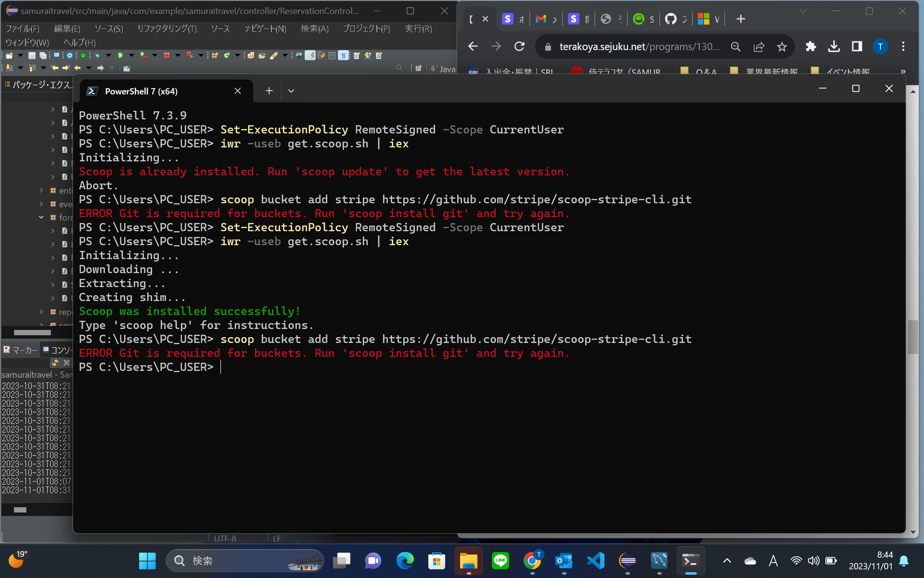Click Chrome's reload page icon

click(519, 46)
